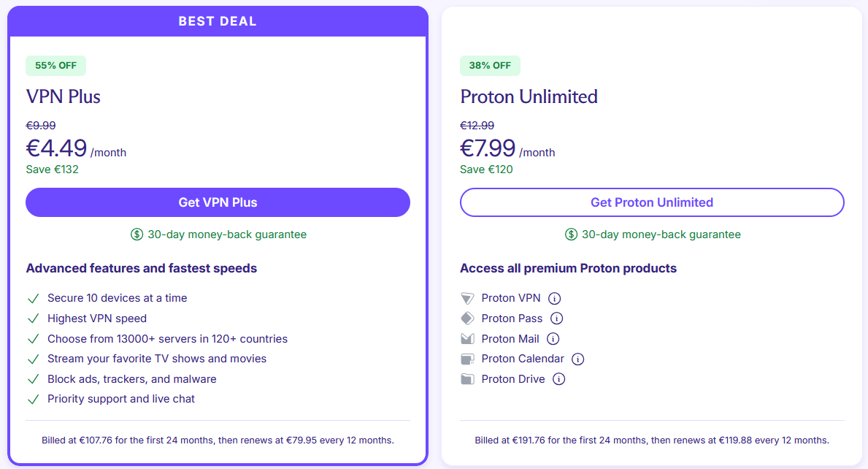868x469 pixels.
Task: Click the money-back dollar icon under VPN Plus
Action: click(x=137, y=234)
